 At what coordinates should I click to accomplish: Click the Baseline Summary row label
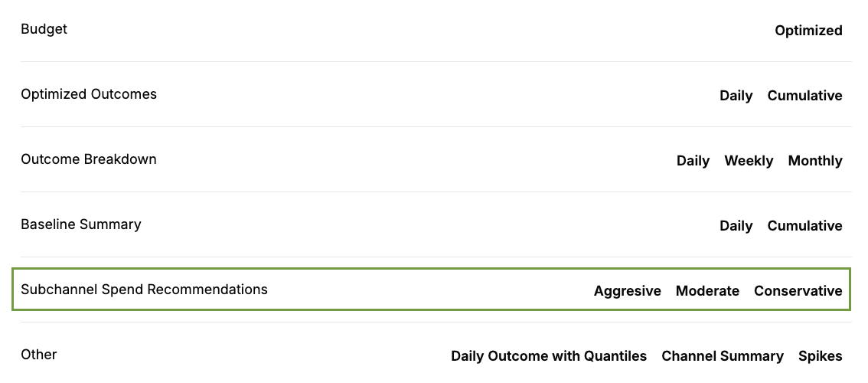tap(81, 224)
